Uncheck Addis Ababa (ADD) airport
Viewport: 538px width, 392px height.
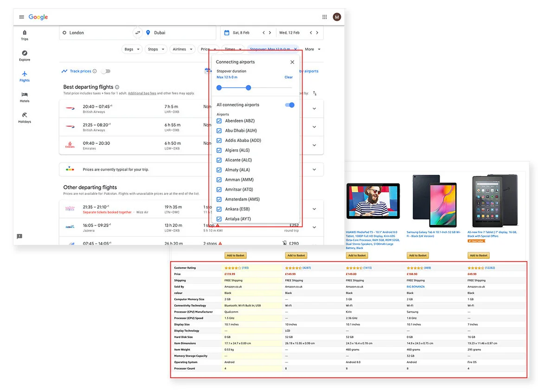(x=219, y=141)
